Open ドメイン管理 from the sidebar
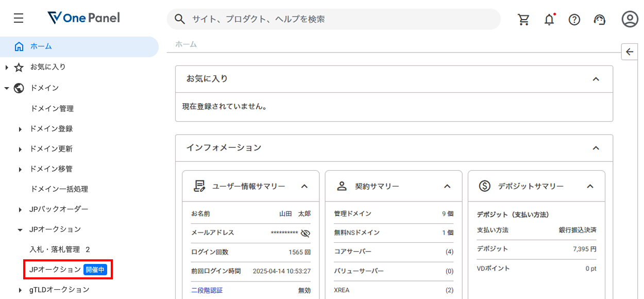 tap(52, 109)
